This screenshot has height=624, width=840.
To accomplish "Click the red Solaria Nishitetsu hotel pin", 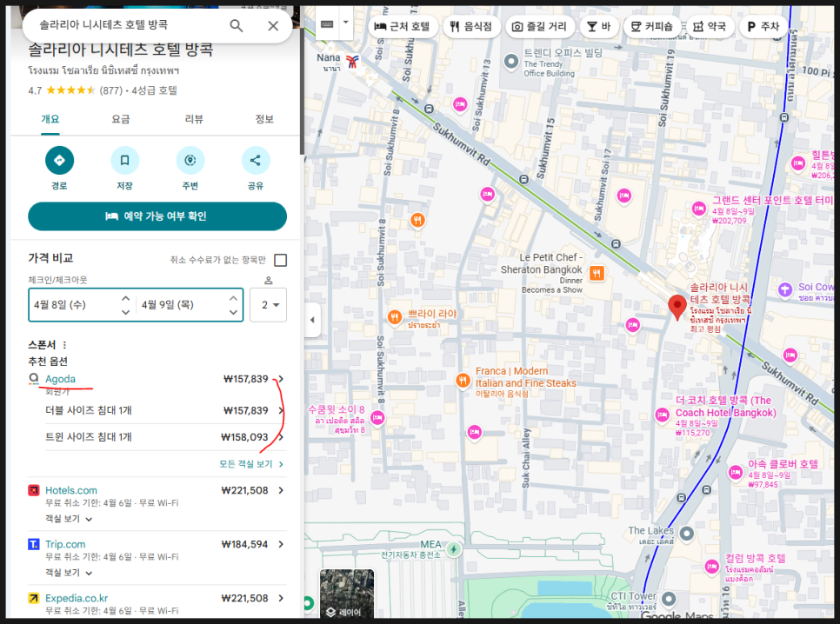I will (677, 308).
